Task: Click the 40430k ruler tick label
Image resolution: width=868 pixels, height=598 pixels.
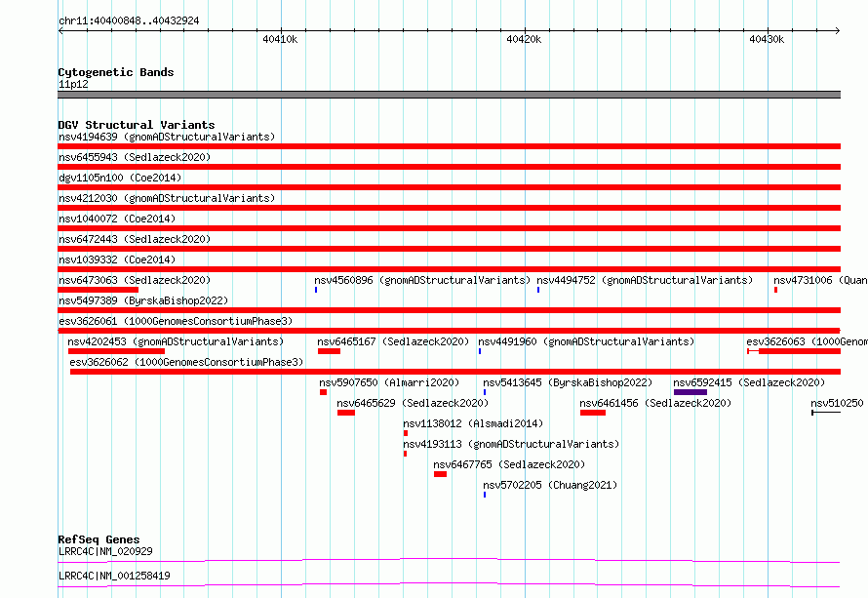Action: point(767,39)
